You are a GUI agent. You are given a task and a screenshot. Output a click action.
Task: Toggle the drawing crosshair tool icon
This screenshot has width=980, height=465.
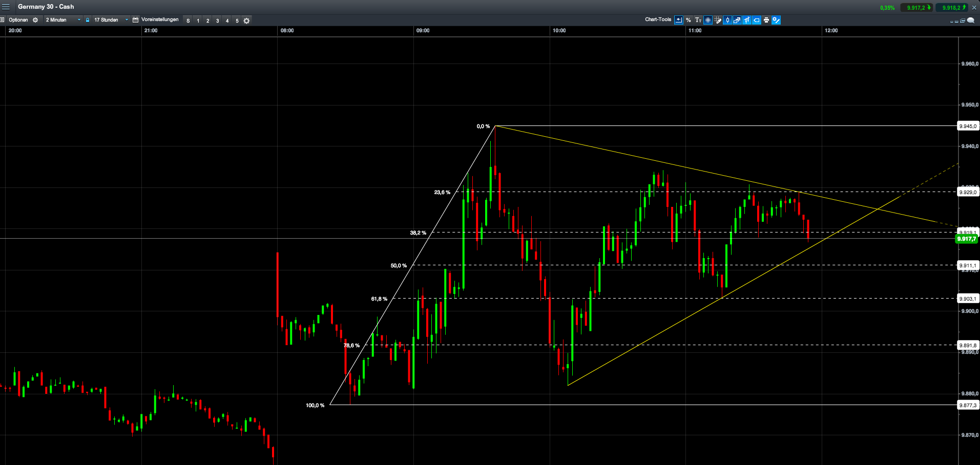point(746,20)
